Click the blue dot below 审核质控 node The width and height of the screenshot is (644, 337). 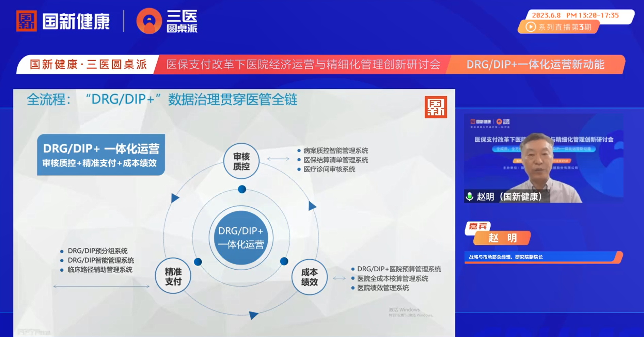tap(242, 189)
